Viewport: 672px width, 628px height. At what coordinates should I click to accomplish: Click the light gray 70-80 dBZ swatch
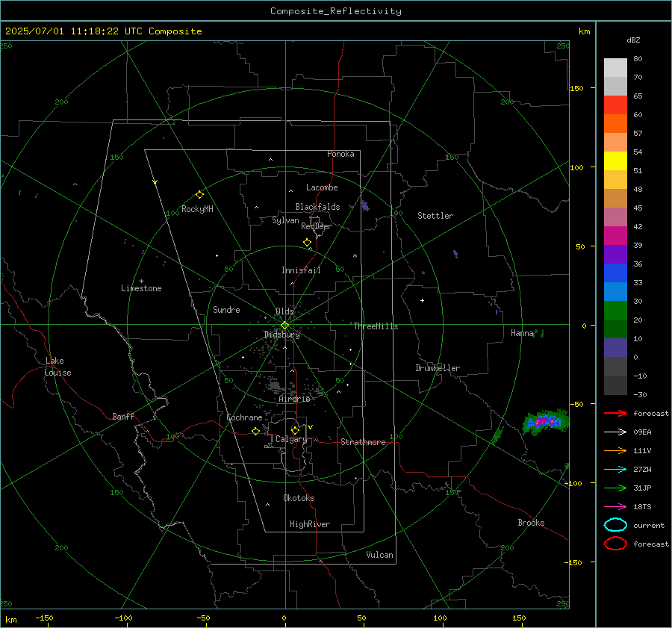point(615,68)
